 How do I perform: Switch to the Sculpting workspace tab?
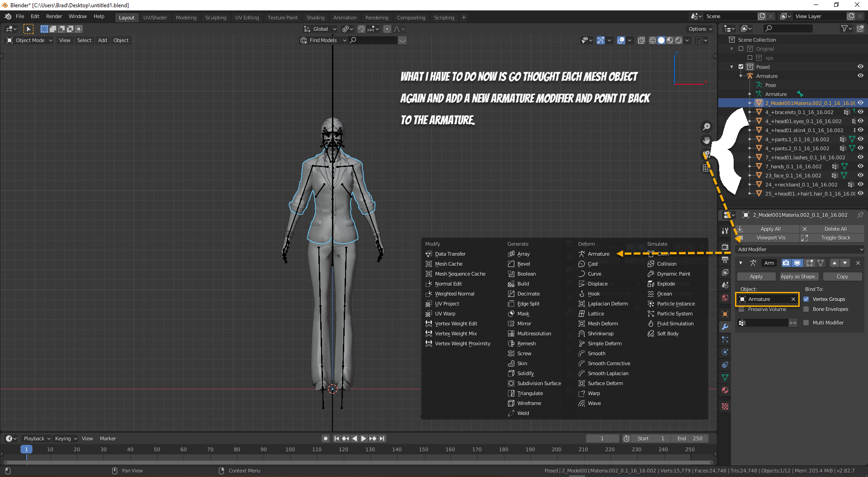(x=215, y=18)
